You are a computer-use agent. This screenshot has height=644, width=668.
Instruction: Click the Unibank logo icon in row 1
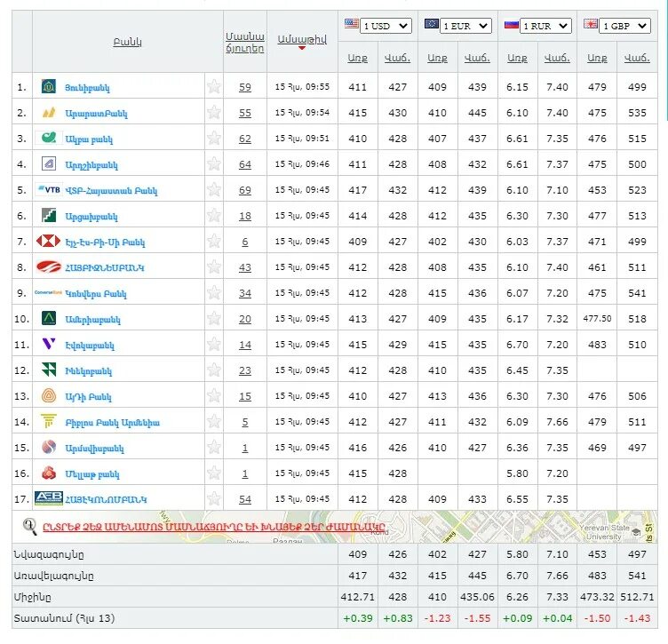pyautogui.click(x=49, y=86)
